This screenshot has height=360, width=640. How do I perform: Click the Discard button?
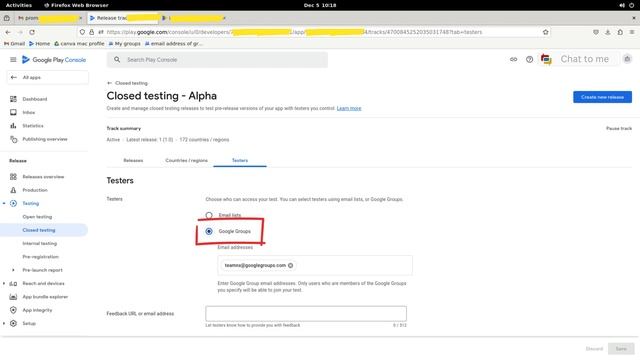click(594, 349)
